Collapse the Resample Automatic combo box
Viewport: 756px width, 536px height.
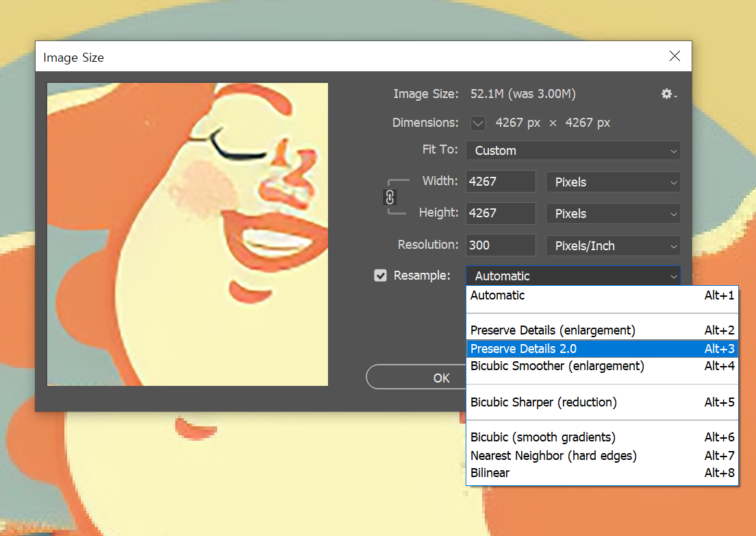573,276
